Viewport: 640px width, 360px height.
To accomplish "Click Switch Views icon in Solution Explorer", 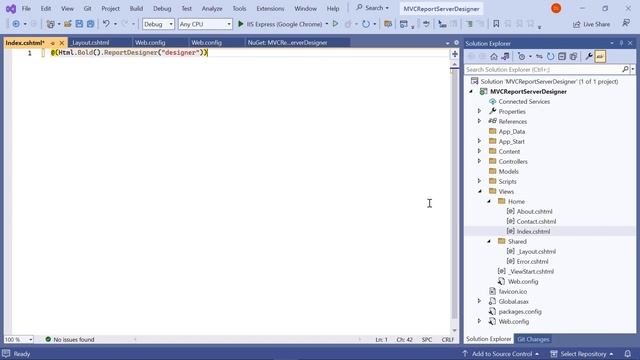I will 505,57.
